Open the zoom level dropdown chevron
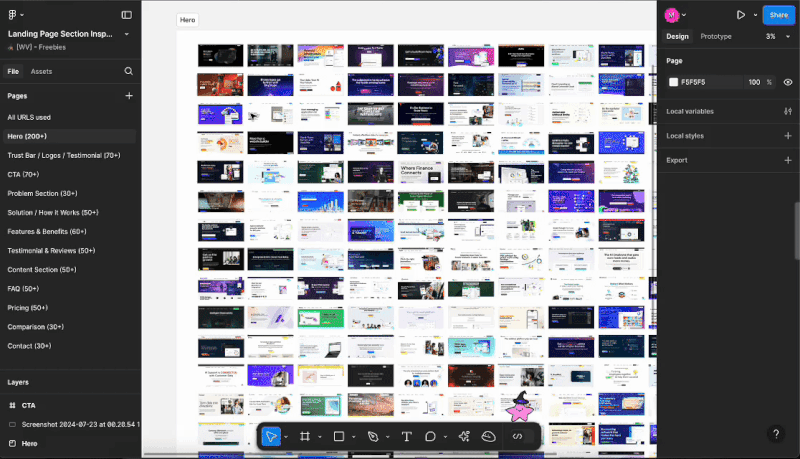Viewport: 800px width, 459px height. pyautogui.click(x=788, y=37)
